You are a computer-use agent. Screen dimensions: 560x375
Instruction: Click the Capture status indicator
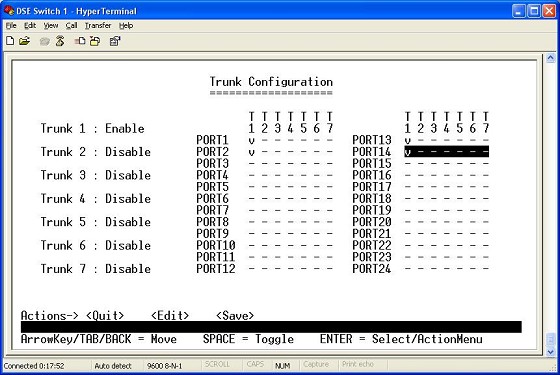pos(316,364)
